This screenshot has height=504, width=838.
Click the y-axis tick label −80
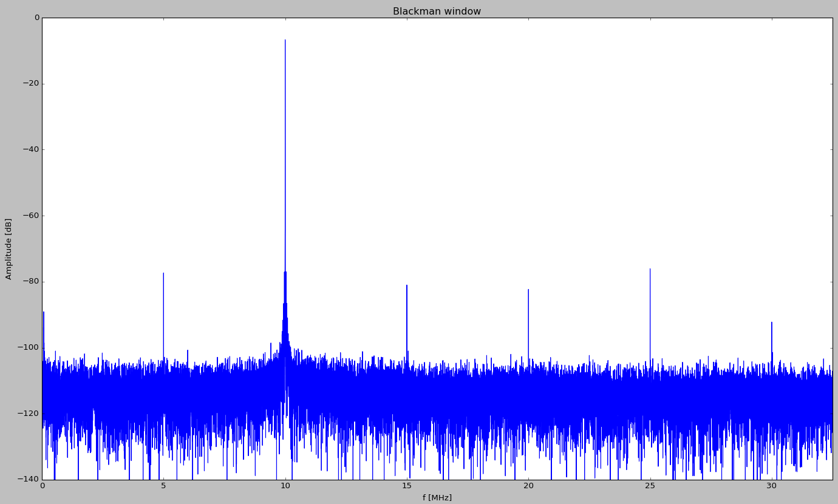click(x=30, y=282)
